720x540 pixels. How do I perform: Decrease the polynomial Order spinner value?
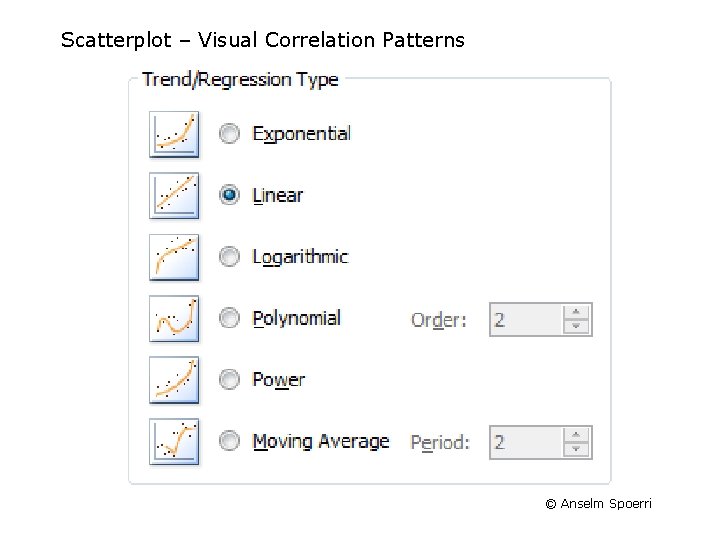click(576, 327)
